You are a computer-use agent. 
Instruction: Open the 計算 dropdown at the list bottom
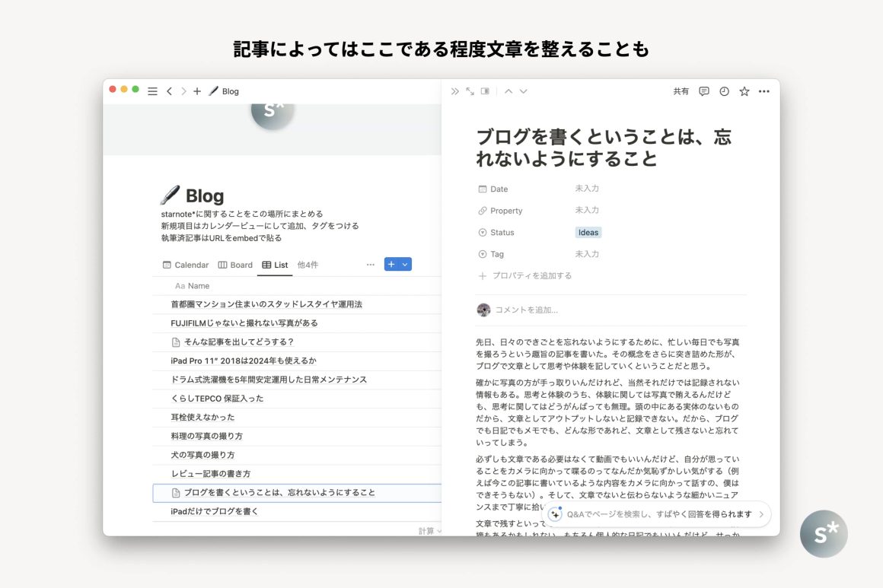tap(429, 531)
